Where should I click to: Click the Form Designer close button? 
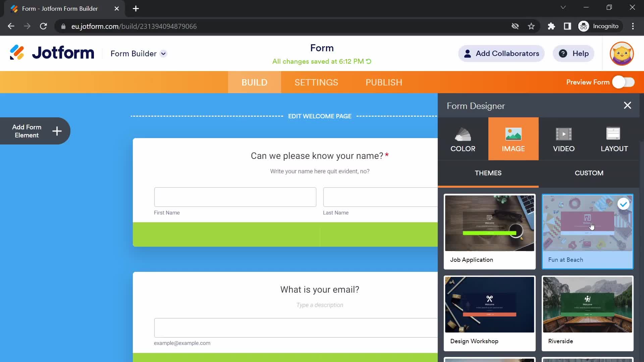pos(627,106)
